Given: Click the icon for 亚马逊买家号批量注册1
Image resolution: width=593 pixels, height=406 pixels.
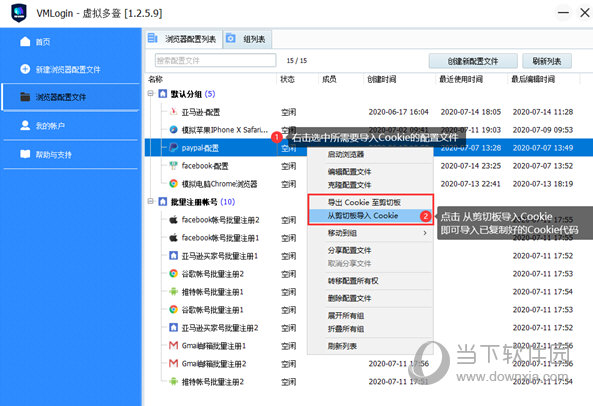Looking at the screenshot, I should pos(173,256).
